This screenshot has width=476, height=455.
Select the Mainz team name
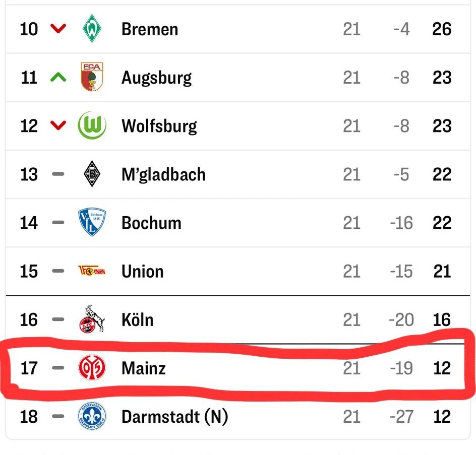click(x=144, y=368)
